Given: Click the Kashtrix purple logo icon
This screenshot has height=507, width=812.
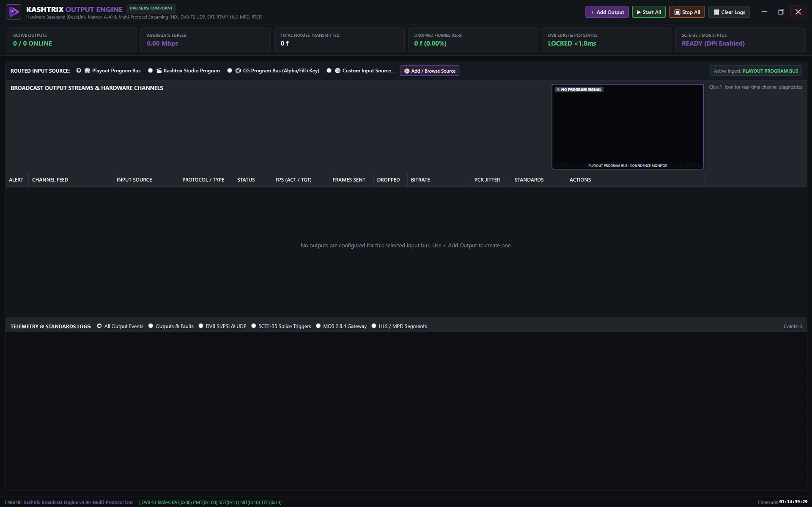Looking at the screenshot, I should coord(14,12).
